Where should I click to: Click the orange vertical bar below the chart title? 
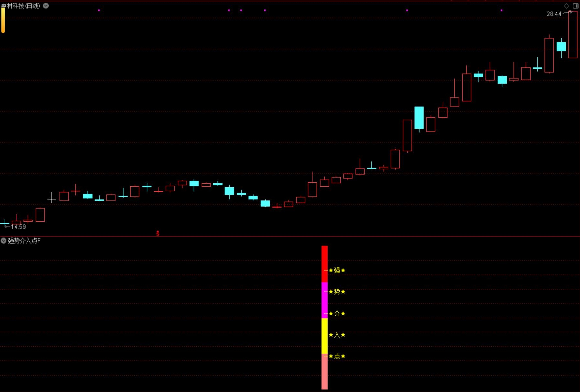tap(3, 20)
